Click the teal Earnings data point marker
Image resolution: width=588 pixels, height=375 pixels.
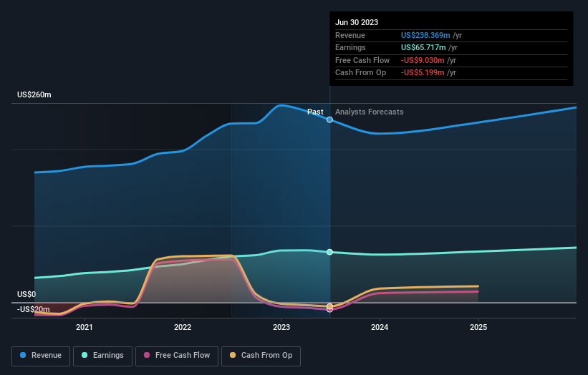pos(329,252)
